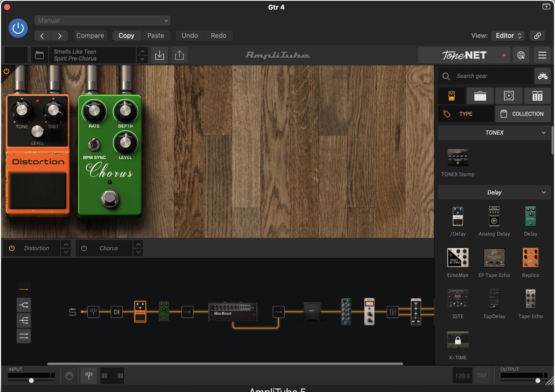
Task: Stomp the Chorus pedal footswitch
Action: 110,199
